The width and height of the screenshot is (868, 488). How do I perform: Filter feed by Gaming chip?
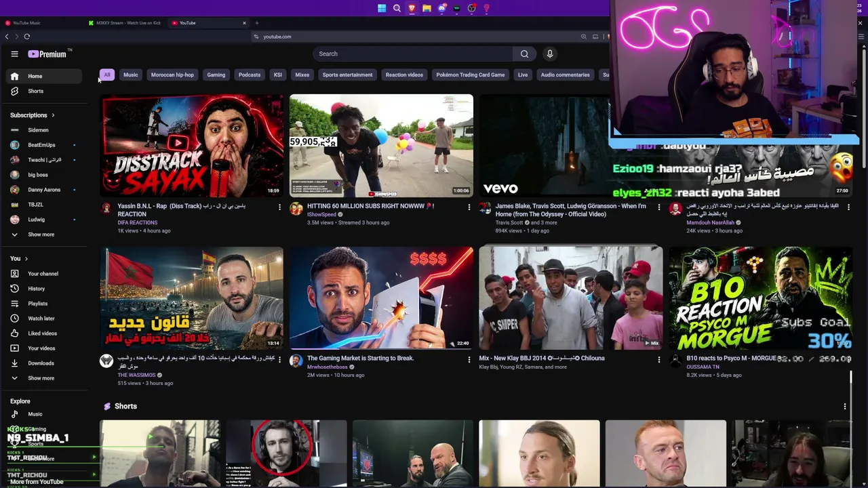216,75
